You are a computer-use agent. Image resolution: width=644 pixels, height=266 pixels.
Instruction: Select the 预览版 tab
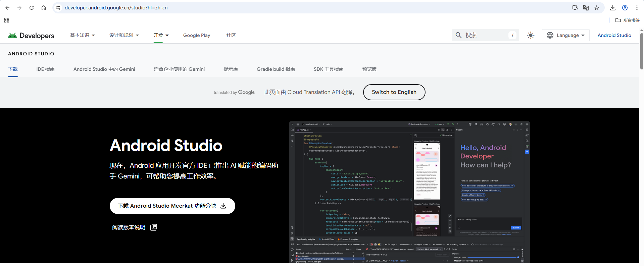pyautogui.click(x=369, y=69)
